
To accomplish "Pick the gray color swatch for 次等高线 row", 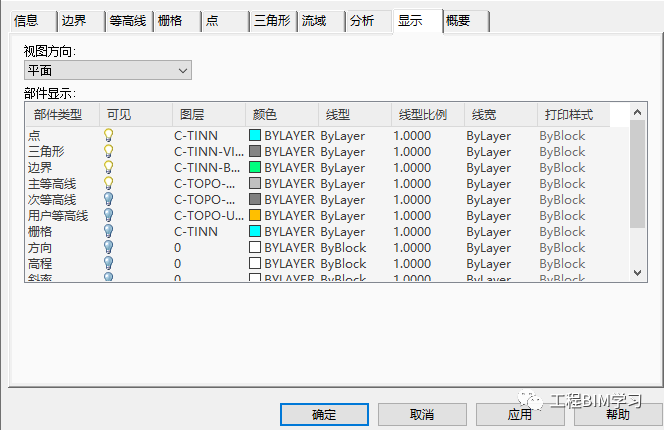I will point(255,199).
